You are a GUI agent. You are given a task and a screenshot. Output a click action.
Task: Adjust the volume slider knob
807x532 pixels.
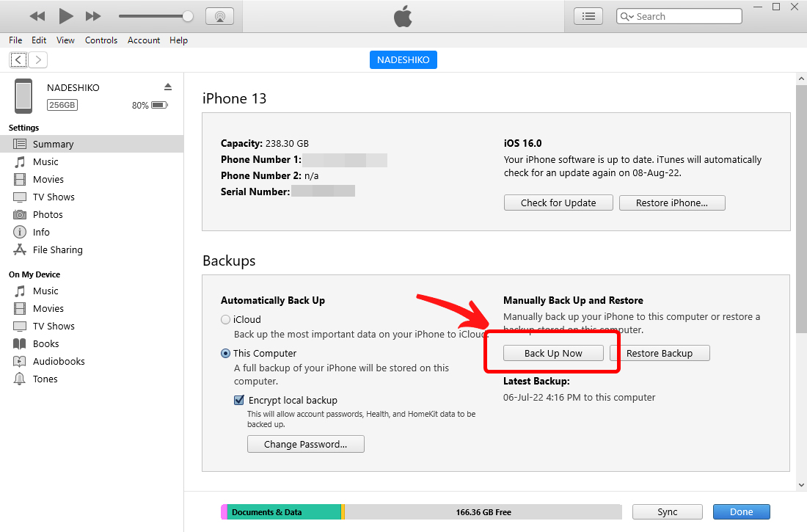point(188,16)
